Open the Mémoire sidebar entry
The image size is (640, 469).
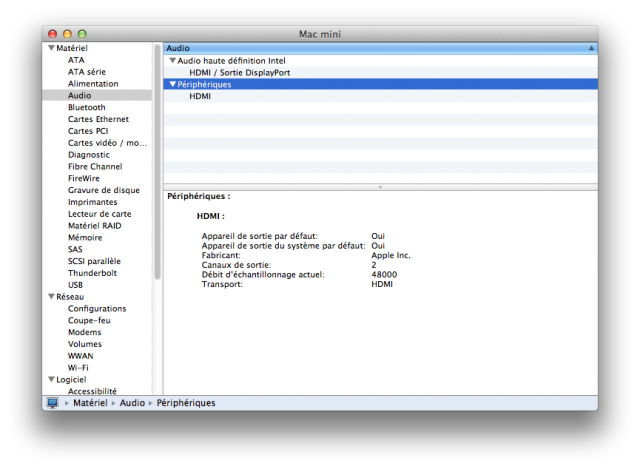pyautogui.click(x=85, y=238)
